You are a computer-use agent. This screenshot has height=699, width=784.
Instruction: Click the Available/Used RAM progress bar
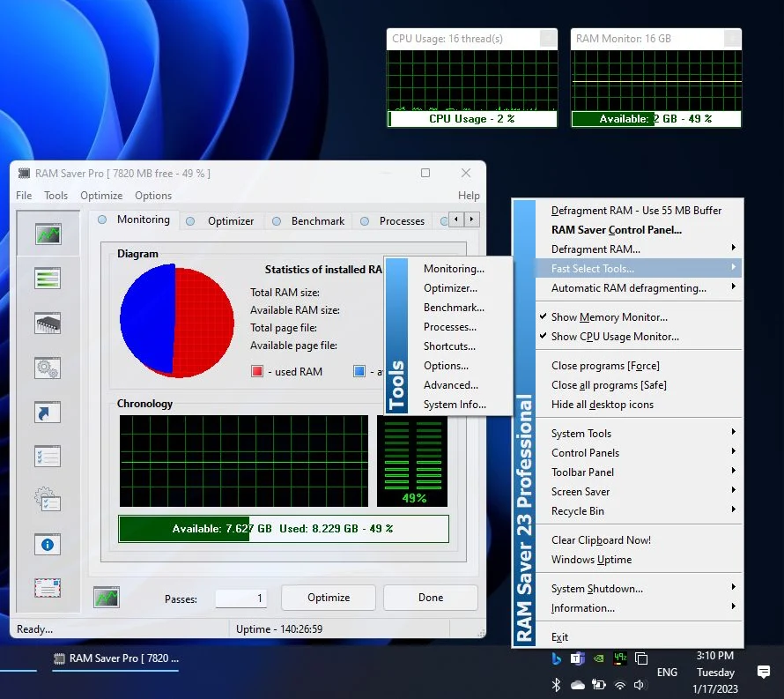284,529
